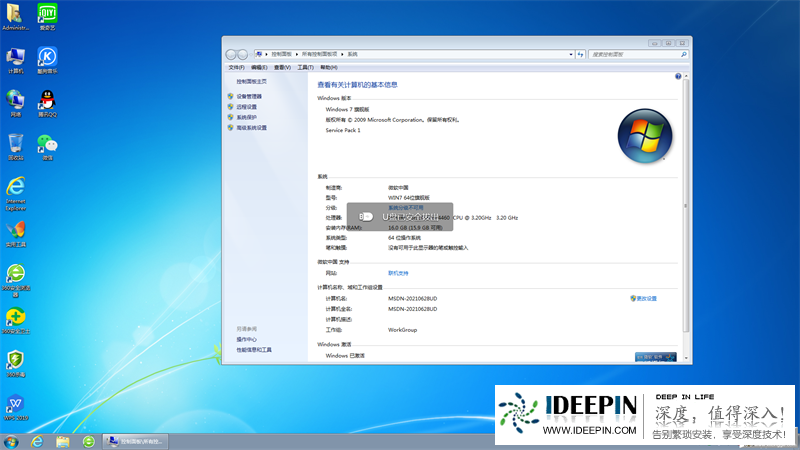
Task: Open the 文件(F) menu
Action: [236, 67]
